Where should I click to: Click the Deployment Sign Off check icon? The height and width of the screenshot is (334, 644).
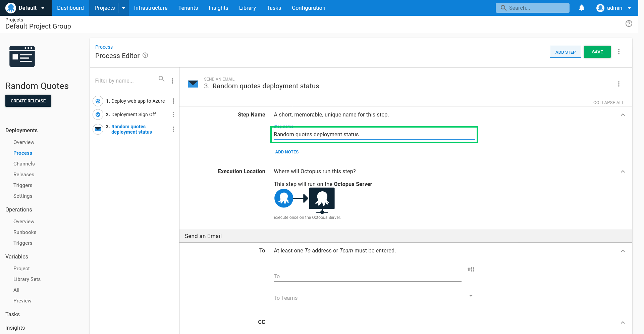pos(98,114)
